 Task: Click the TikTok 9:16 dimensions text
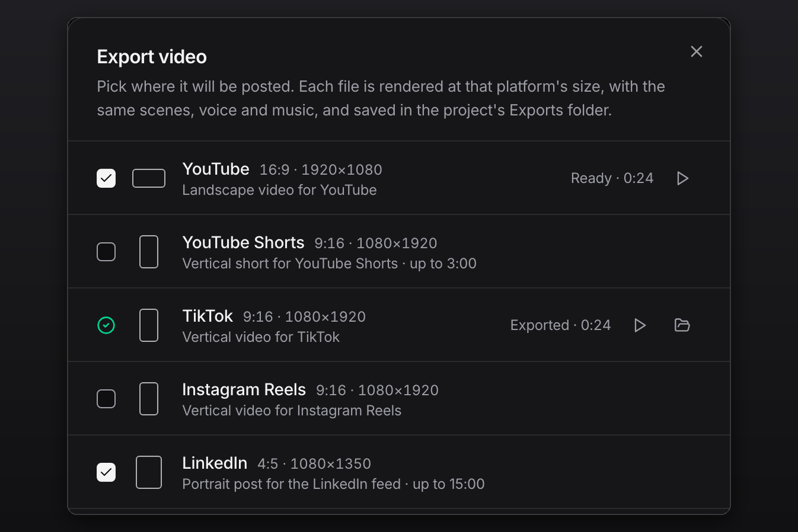click(304, 317)
